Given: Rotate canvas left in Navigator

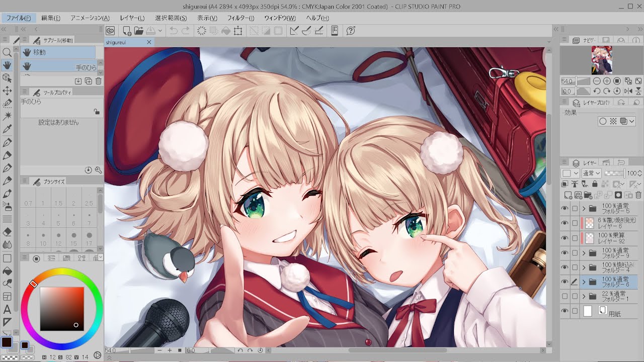Looking at the screenshot, I should (x=597, y=91).
